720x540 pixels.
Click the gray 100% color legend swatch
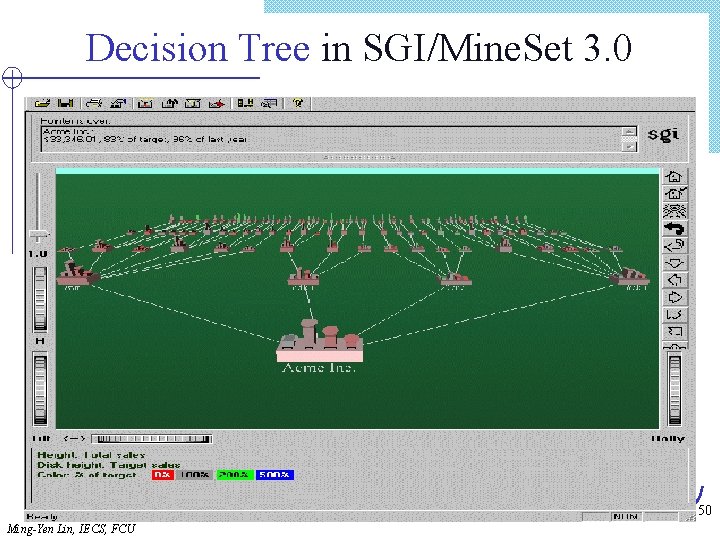click(x=195, y=475)
